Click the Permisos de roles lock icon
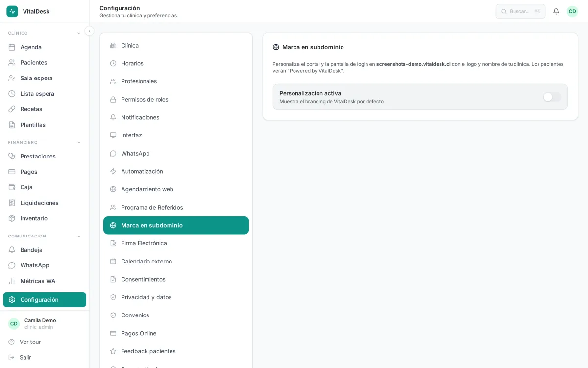 (113, 99)
